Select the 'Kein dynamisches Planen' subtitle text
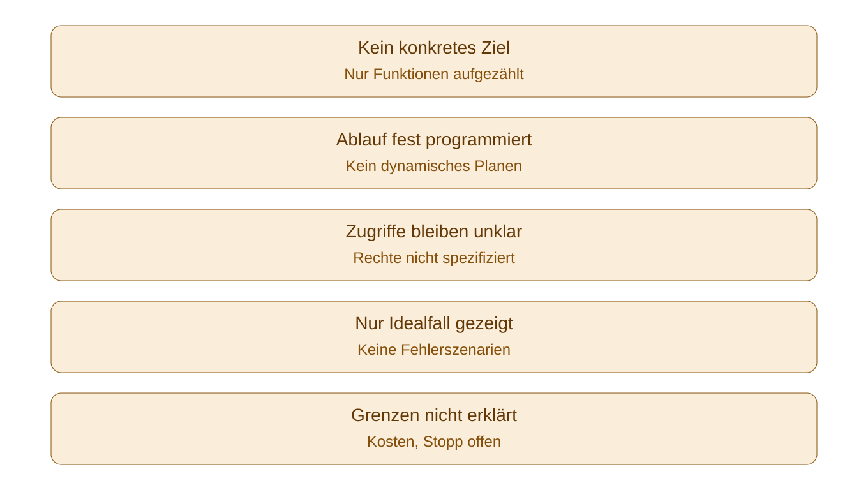Image resolution: width=868 pixels, height=490 pixels. pyautogui.click(x=434, y=166)
